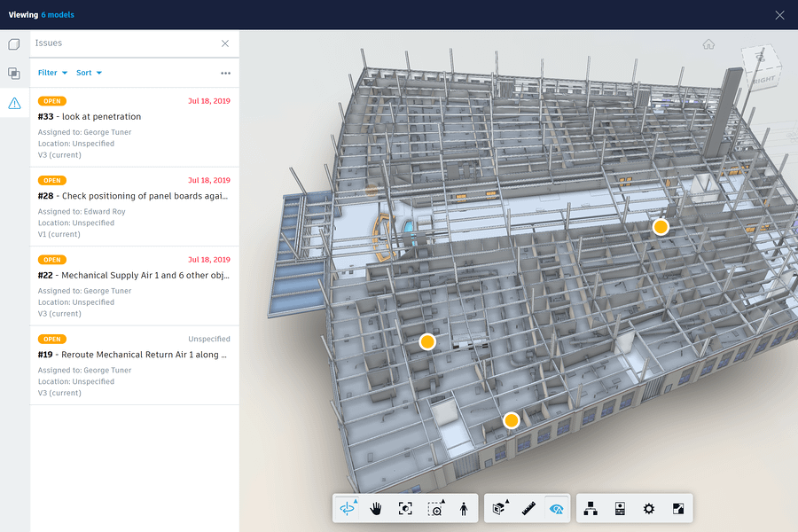Screen dimensions: 798x532
Task: Select the issue pin near the core corridor
Action: coord(661,227)
